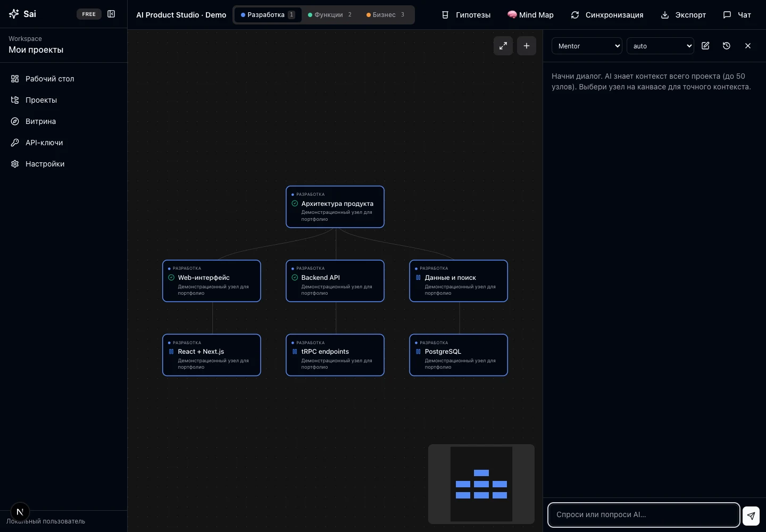This screenshot has width=766, height=532.
Task: Open the Mind Map view
Action: [530, 15]
